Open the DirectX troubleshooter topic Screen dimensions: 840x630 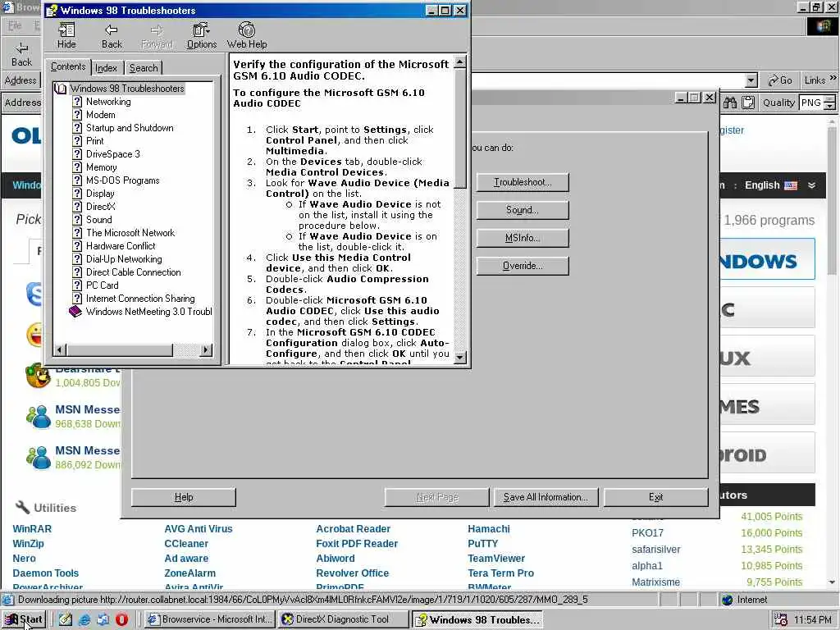(x=101, y=207)
